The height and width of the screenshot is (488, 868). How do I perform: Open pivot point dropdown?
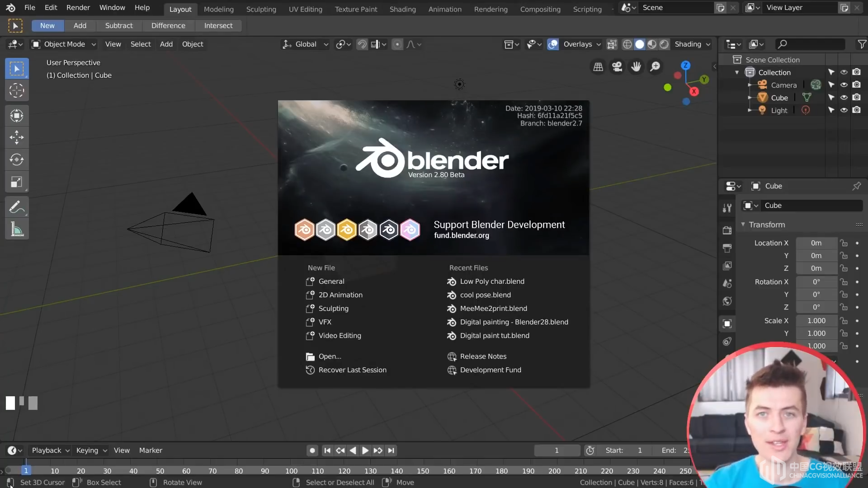pyautogui.click(x=344, y=44)
